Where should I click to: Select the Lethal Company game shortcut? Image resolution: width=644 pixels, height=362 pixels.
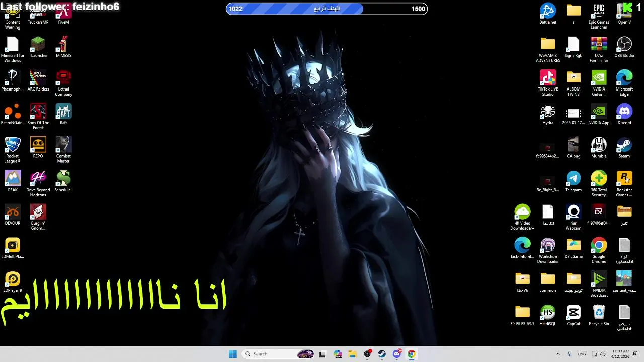pos(63,83)
